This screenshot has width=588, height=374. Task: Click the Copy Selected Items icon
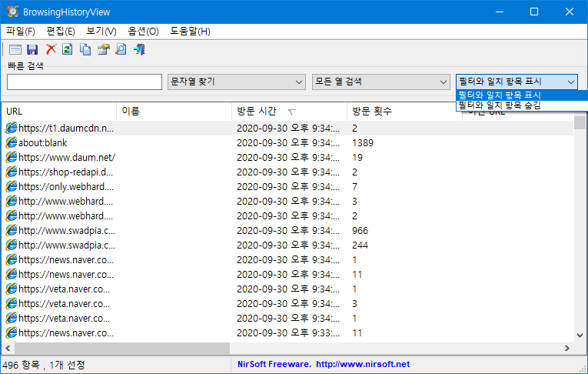(x=85, y=49)
